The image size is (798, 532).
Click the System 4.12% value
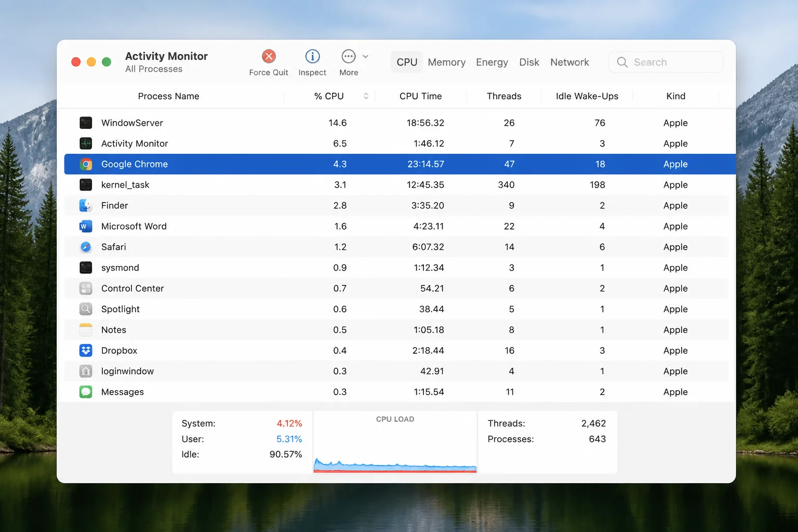289,423
